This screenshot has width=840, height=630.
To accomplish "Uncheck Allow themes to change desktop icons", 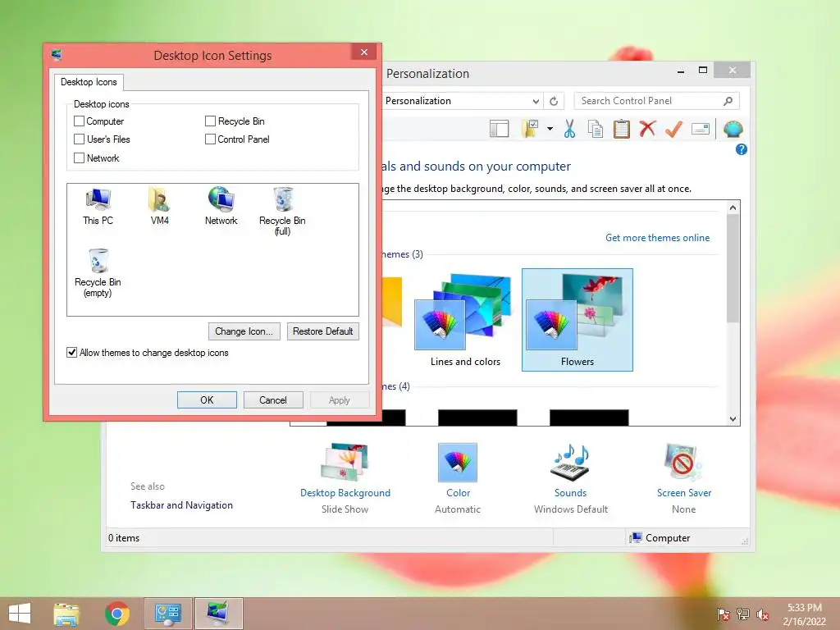I will tap(72, 353).
